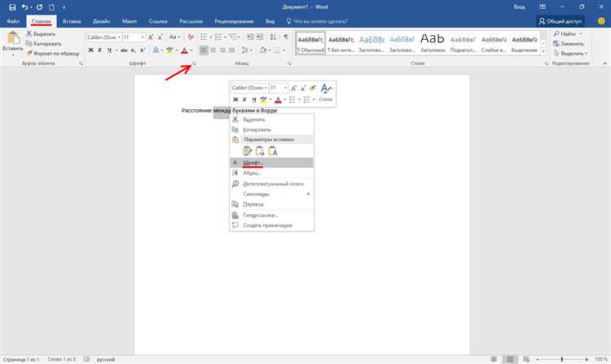Open text effects in the ribbon
Screen dimensions: 611x364
pos(156,50)
